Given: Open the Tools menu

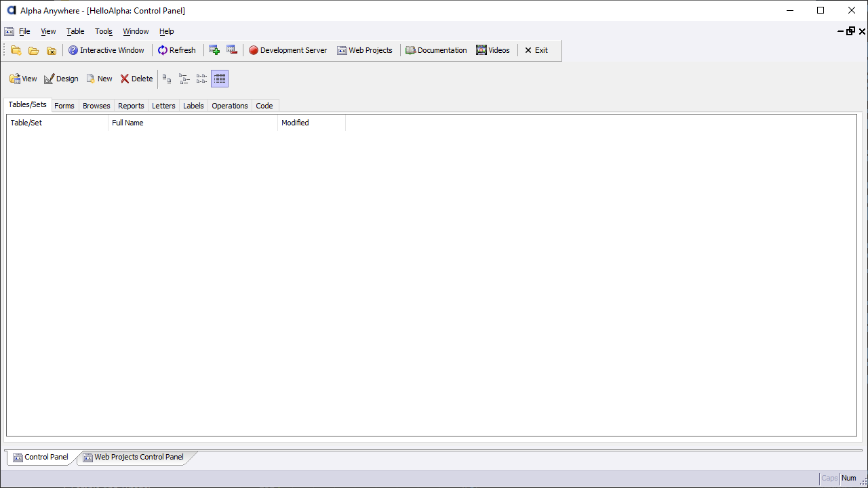Looking at the screenshot, I should 104,31.
